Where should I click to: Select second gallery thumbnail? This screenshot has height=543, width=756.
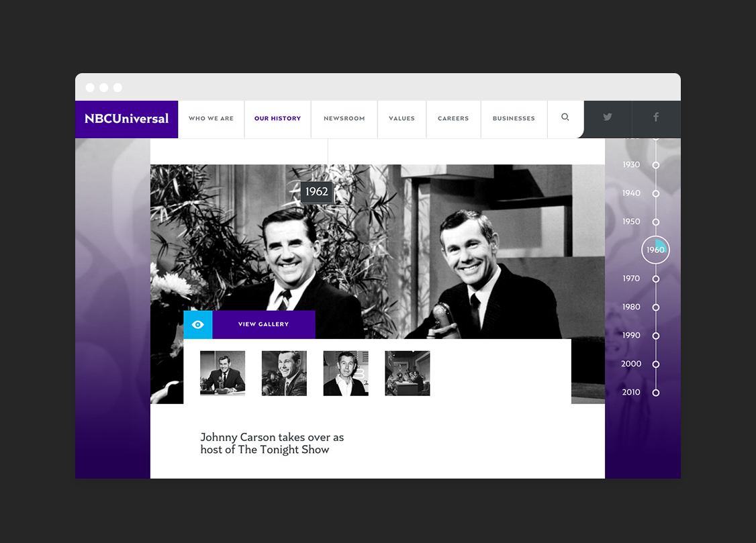tap(284, 373)
